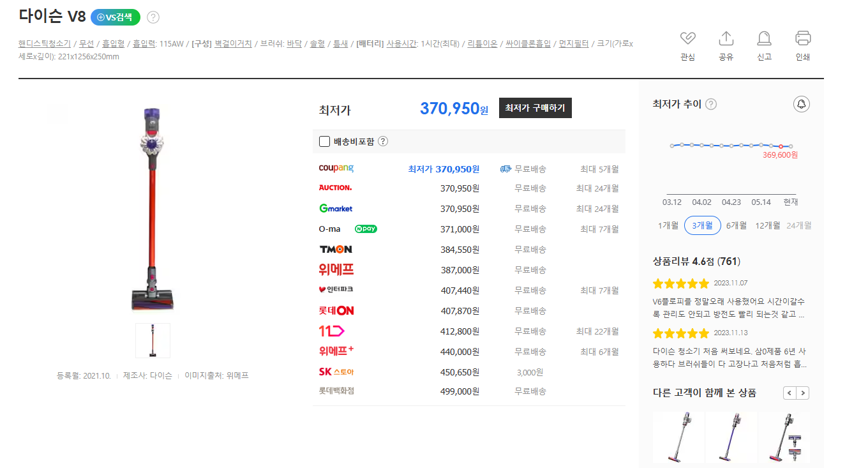The image size is (868, 468).
Task: Click the 핸디스틱청소기 spec link
Action: click(45, 44)
